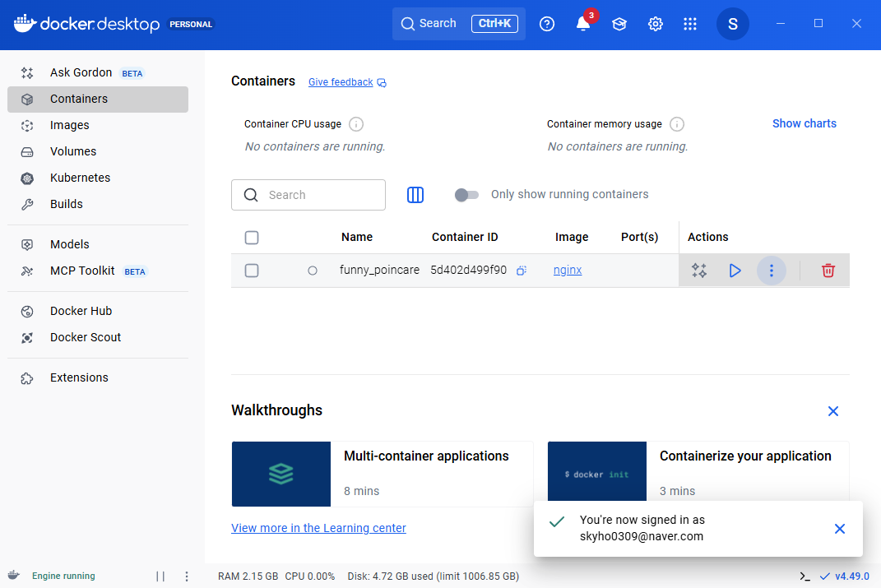Click the header Search Ctrl+K box
This screenshot has width=881, height=588.
(459, 24)
